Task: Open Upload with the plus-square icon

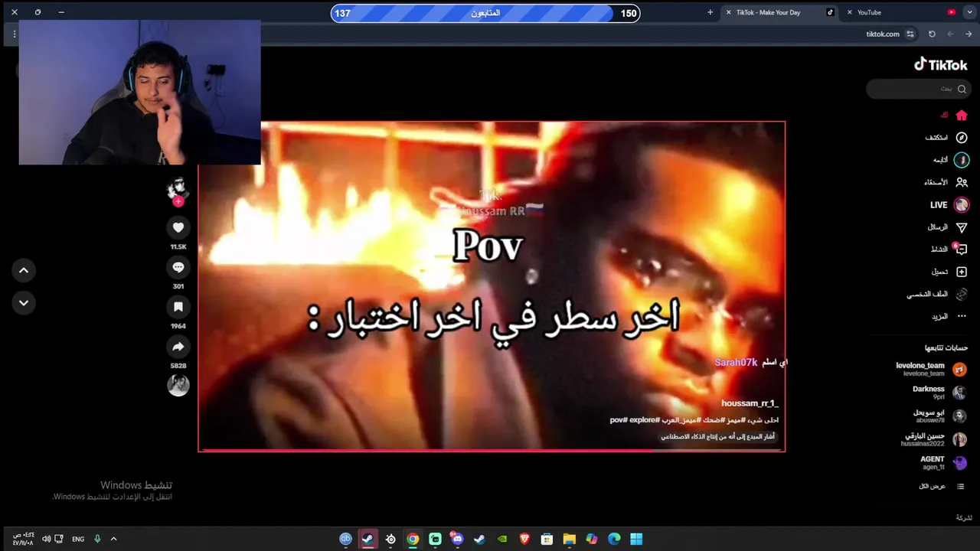Action: tap(962, 272)
